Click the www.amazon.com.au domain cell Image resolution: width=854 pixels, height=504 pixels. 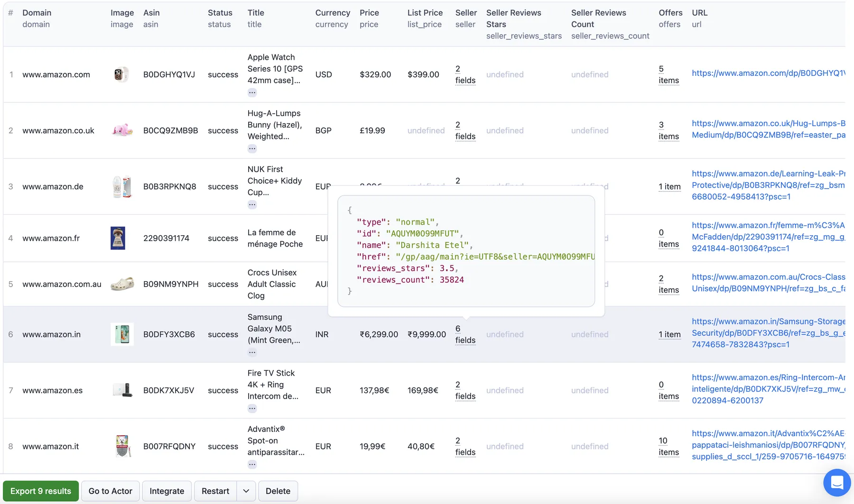click(x=62, y=284)
